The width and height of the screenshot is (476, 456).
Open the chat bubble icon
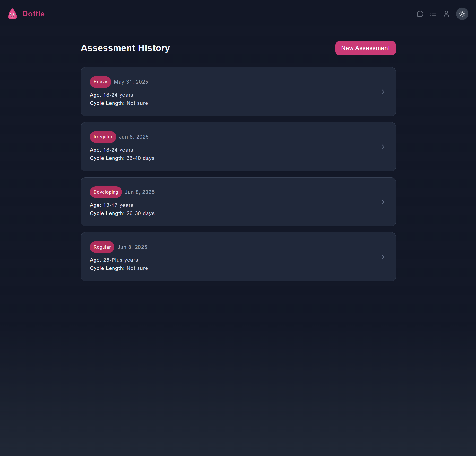click(420, 14)
